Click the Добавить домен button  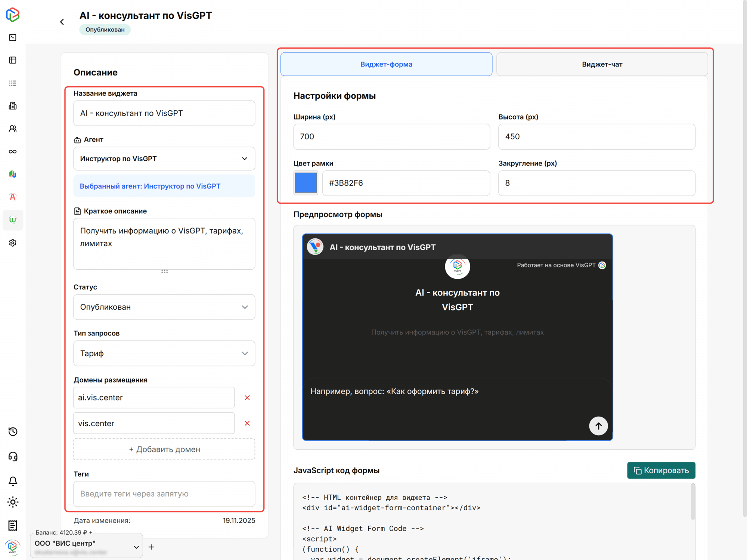[164, 449]
